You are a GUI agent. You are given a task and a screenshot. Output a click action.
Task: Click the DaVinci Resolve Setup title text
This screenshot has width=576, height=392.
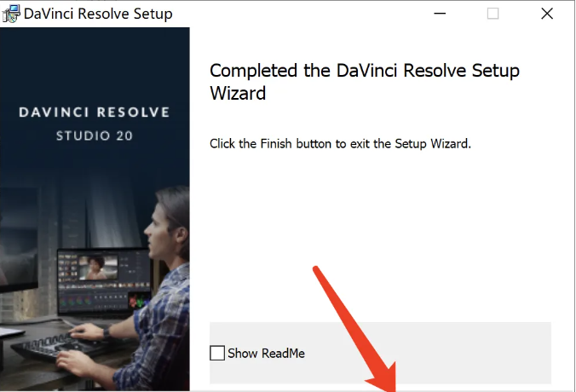click(x=98, y=14)
